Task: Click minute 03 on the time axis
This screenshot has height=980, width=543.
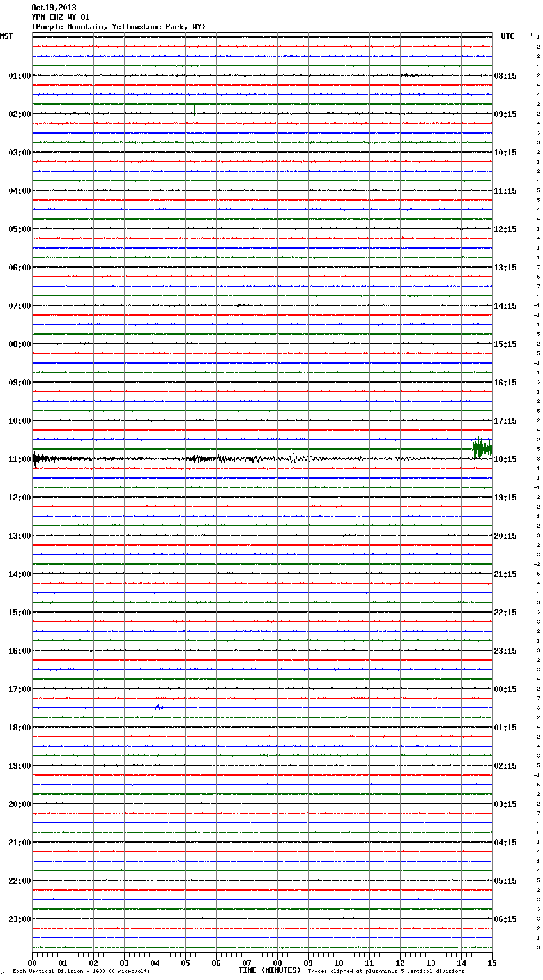Action: click(124, 963)
